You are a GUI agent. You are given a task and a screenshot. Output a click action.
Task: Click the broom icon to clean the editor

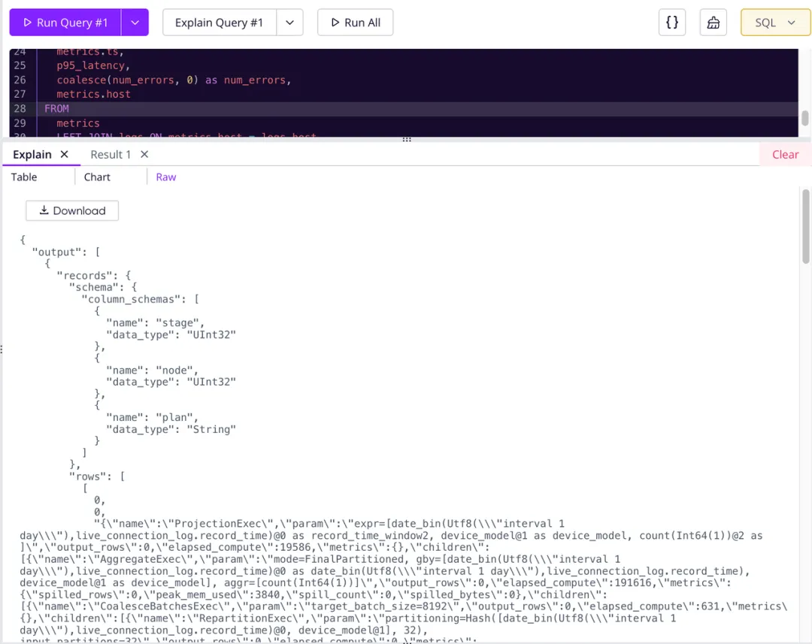coord(713,22)
